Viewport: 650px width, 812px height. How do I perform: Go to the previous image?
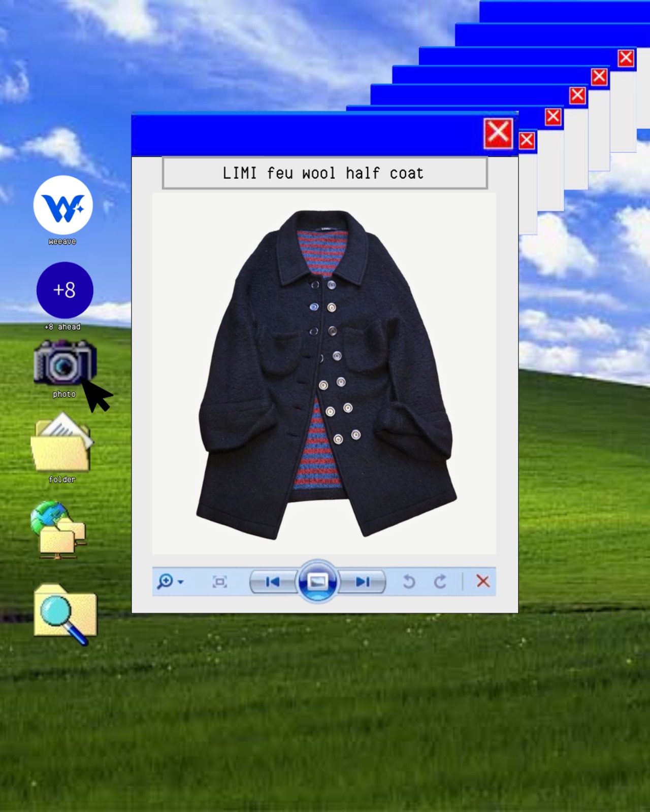(273, 582)
